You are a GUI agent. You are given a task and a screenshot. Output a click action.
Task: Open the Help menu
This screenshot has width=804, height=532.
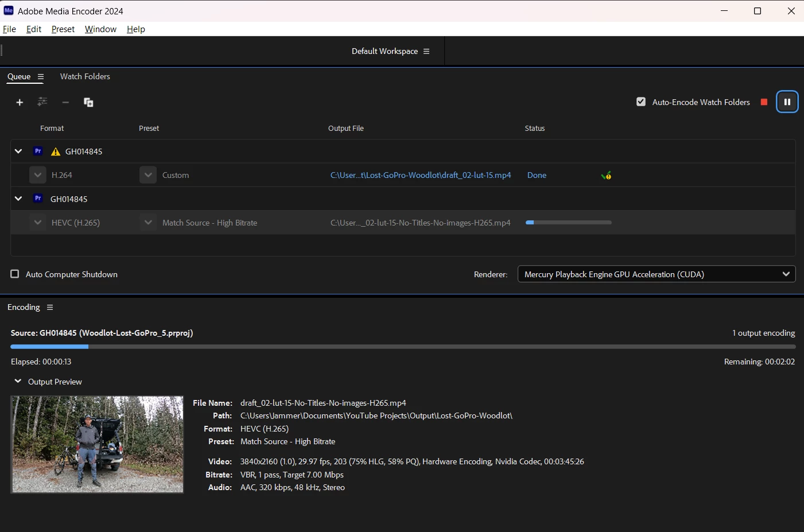136,29
